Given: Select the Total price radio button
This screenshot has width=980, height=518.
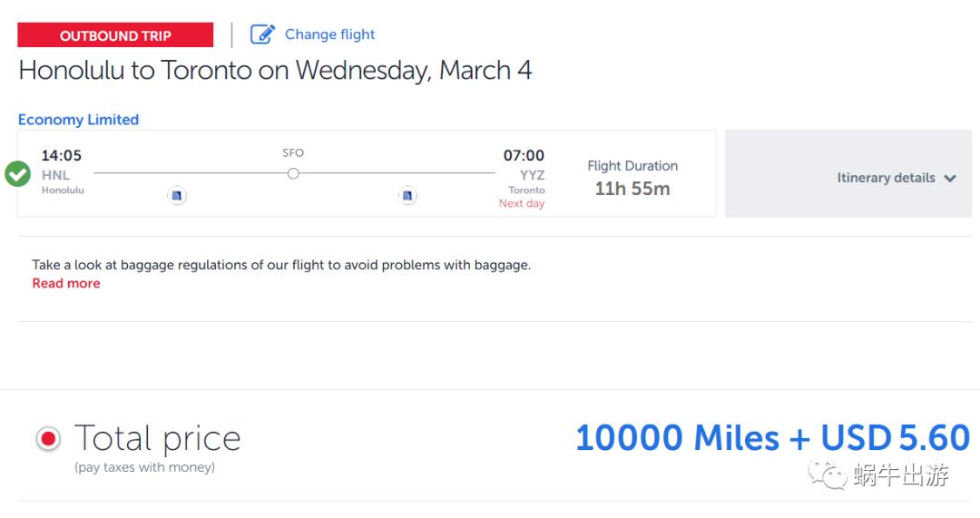Looking at the screenshot, I should (x=48, y=440).
